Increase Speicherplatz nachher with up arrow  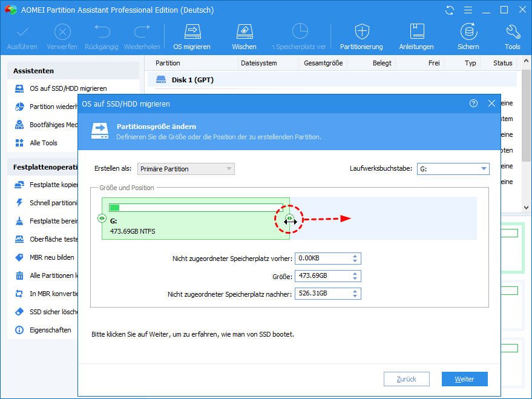[355, 291]
